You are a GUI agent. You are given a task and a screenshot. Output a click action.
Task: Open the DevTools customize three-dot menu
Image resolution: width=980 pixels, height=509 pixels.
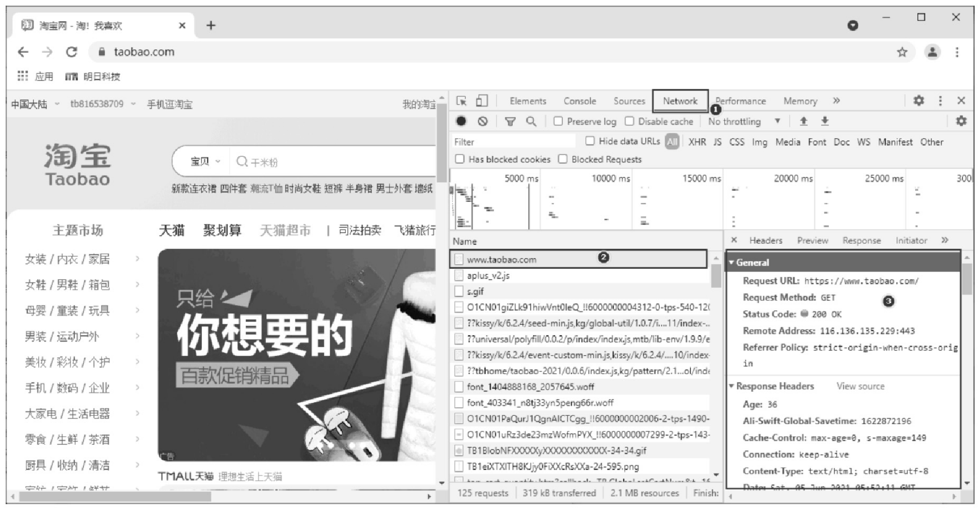click(x=940, y=100)
